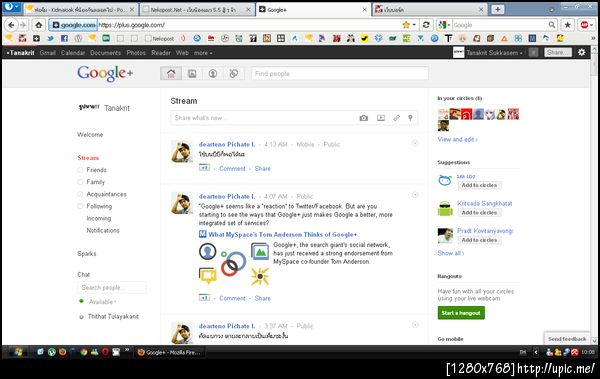The image size is (600, 379).
Task: Add a video to the share box
Action: [x=381, y=118]
